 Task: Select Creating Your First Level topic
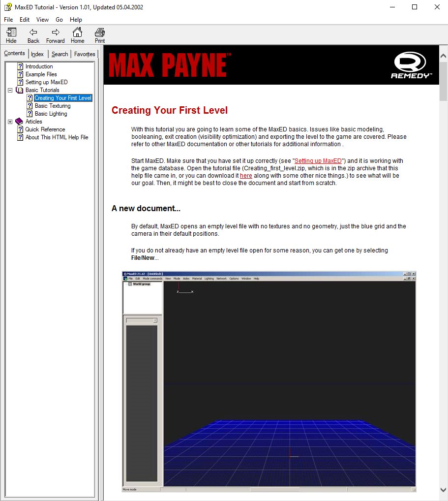pos(63,98)
